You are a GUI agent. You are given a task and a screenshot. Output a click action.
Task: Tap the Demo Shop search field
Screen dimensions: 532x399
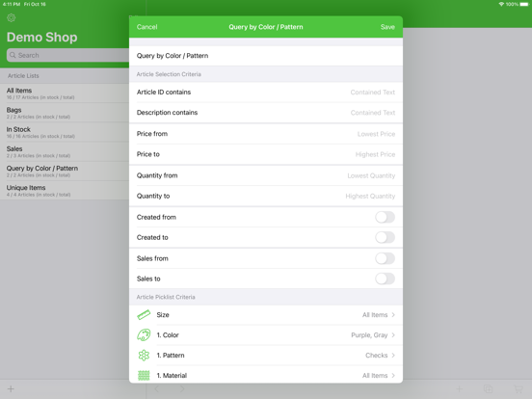[x=67, y=55]
